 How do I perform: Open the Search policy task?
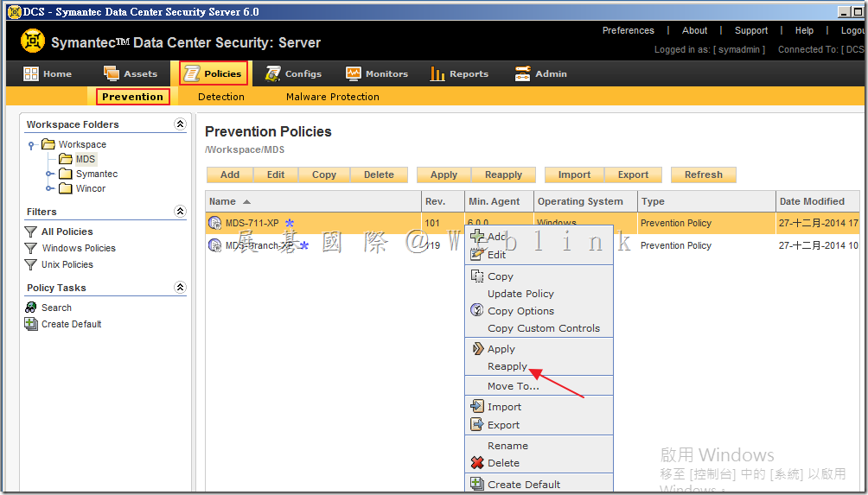56,308
